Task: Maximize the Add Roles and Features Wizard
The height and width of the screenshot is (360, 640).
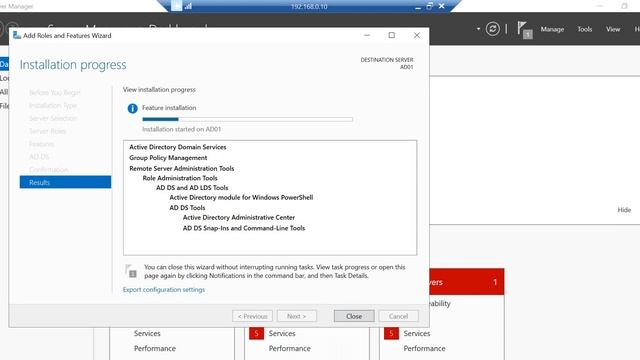Action: click(392, 35)
